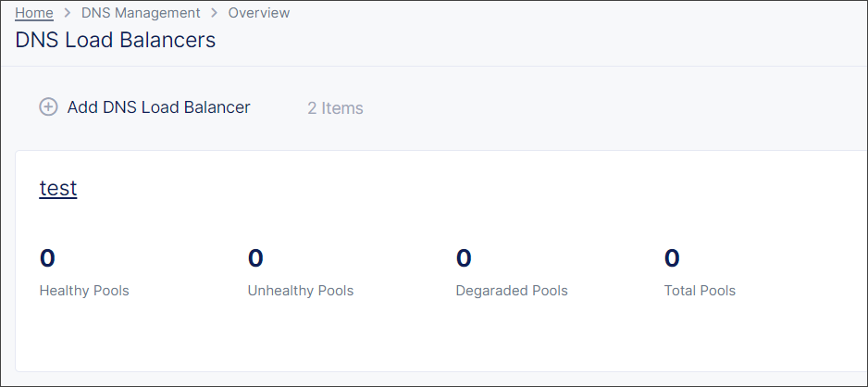Click the 2 Items count text
The image size is (868, 387).
pyautogui.click(x=335, y=108)
